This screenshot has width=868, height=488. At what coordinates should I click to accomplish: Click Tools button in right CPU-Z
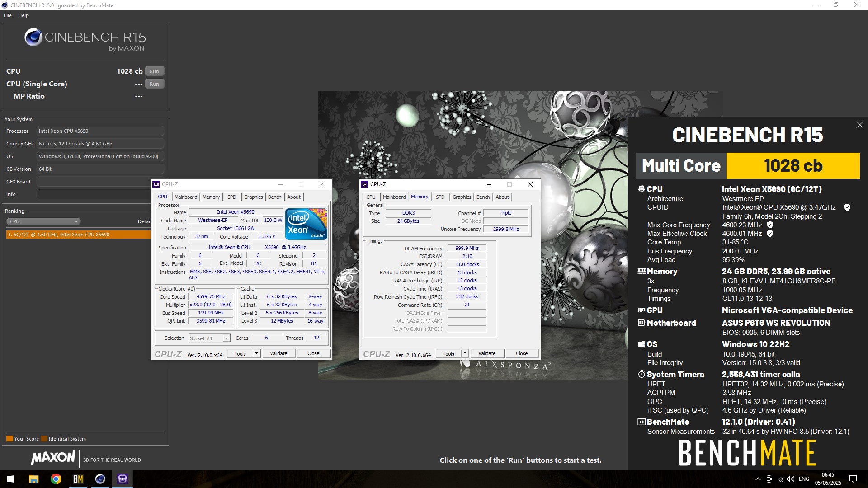point(448,354)
